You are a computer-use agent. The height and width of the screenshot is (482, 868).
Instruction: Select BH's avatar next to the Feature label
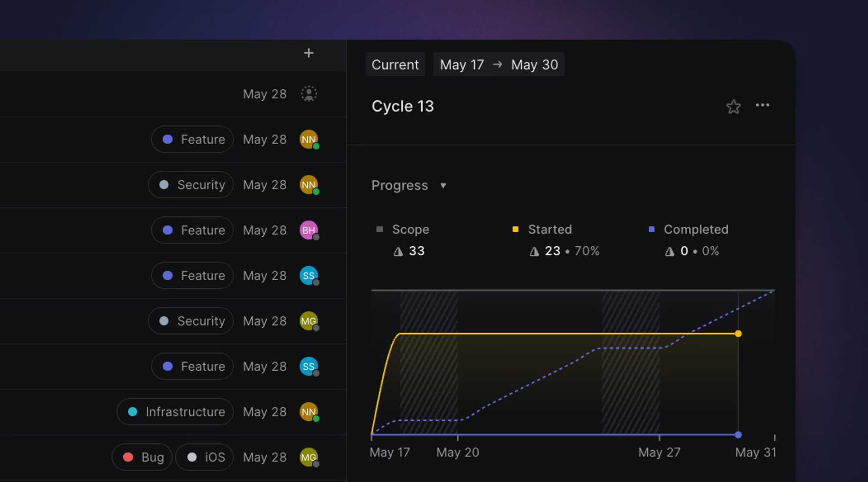(309, 230)
